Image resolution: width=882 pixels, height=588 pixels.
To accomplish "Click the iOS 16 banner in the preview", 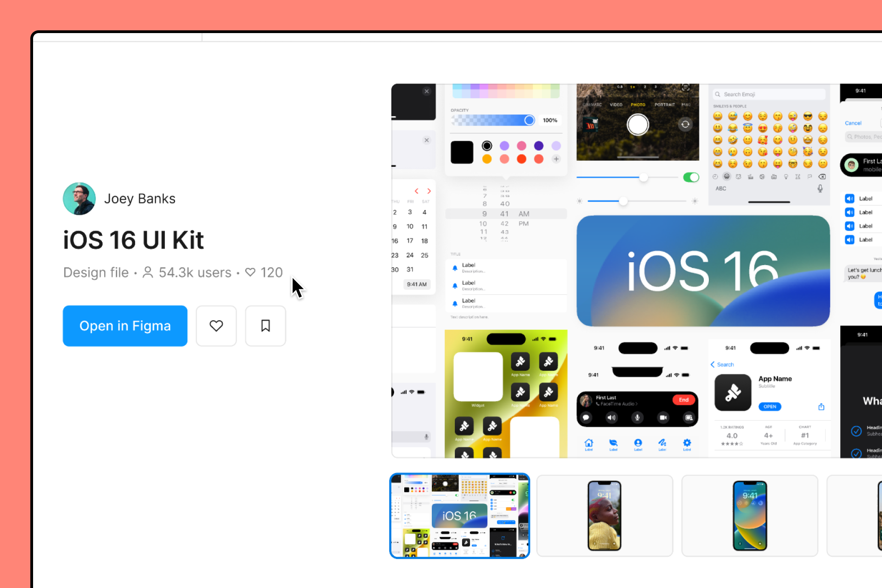I will (x=703, y=271).
